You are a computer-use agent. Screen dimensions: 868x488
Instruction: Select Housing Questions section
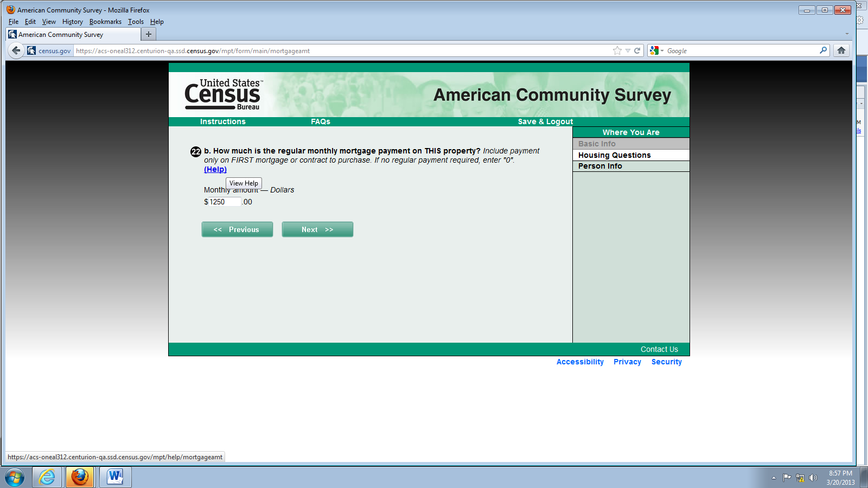point(631,155)
